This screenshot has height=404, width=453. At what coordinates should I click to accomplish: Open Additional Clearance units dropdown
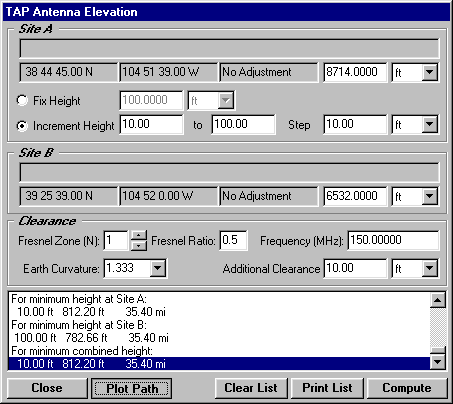[x=430, y=268]
